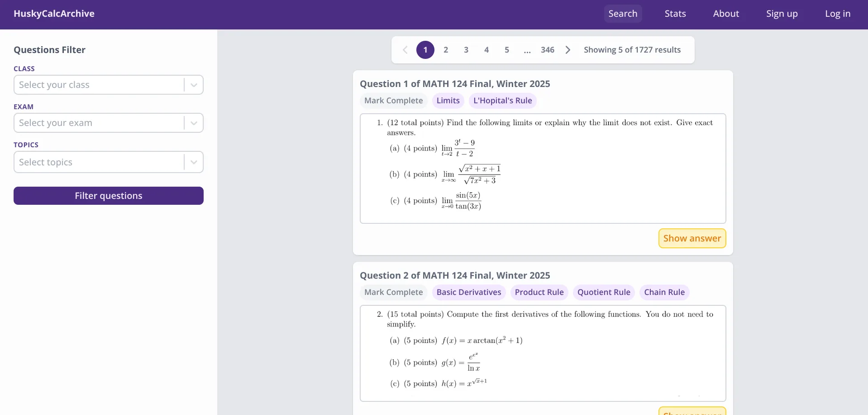868x415 pixels.
Task: Open the HuskyCalcArchive home link
Action: (54, 14)
